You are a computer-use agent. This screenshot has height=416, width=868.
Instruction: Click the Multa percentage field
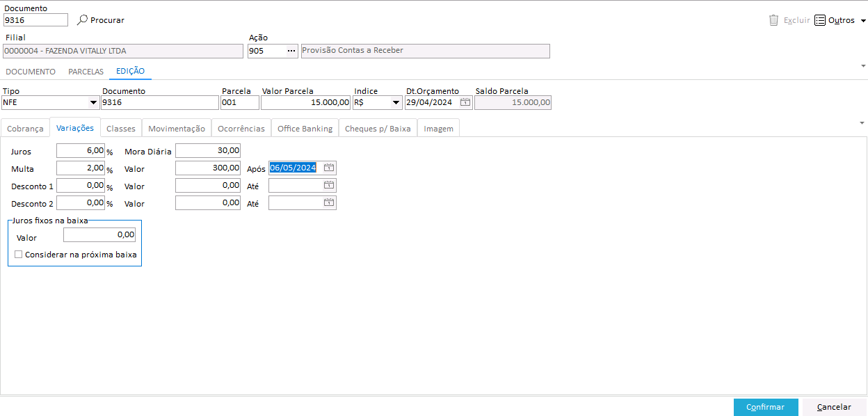pos(81,168)
